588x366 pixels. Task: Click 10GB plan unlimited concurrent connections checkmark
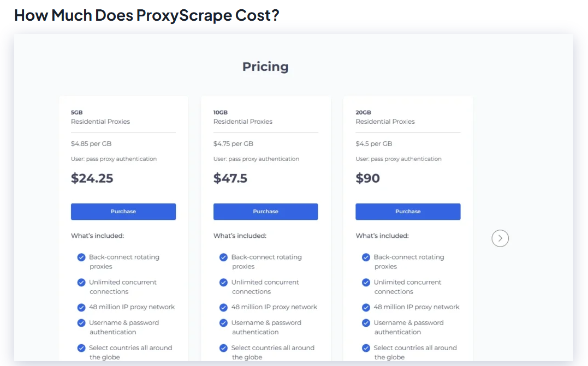click(223, 283)
